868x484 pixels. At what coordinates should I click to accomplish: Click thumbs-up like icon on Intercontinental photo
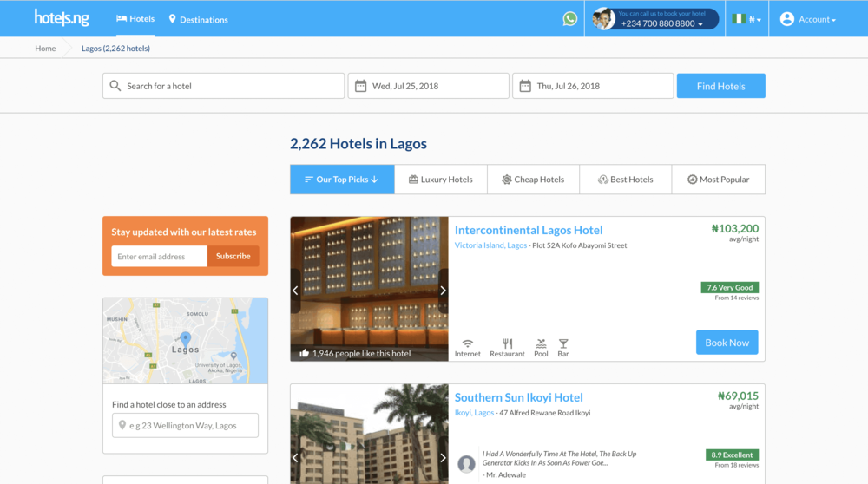(304, 353)
